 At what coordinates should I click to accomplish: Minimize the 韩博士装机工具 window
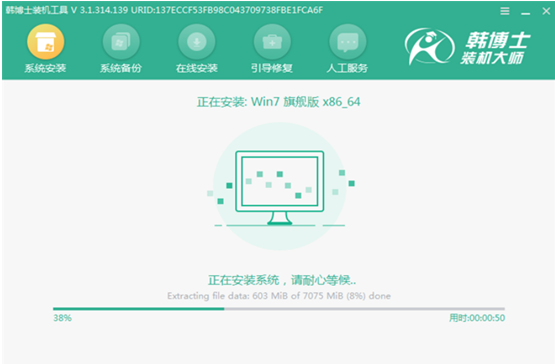(x=526, y=13)
